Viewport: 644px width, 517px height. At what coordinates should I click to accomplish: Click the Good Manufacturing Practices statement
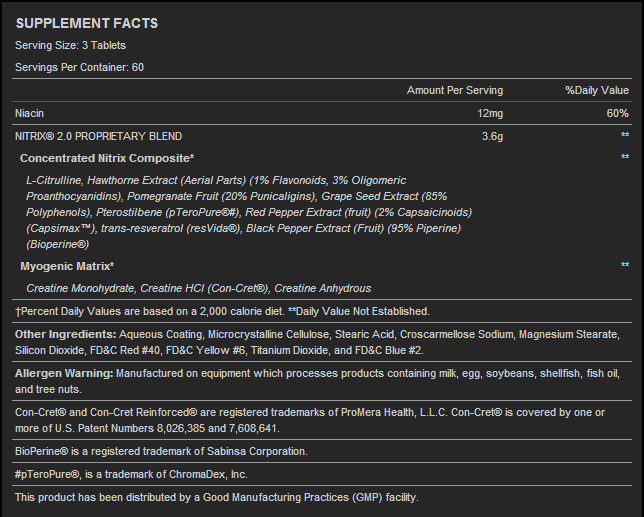click(216, 497)
